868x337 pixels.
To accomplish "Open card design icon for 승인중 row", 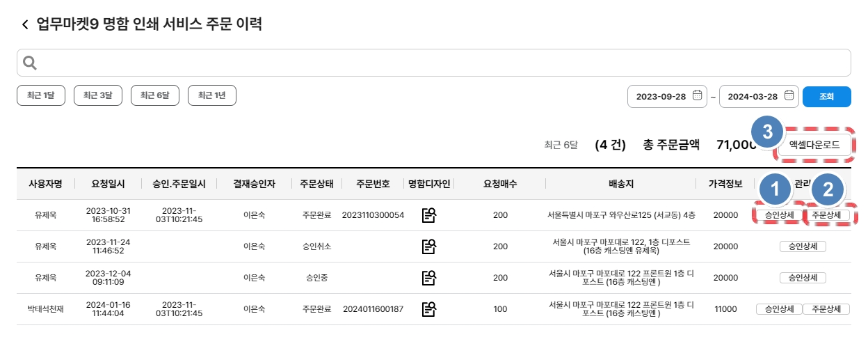I will (x=429, y=278).
